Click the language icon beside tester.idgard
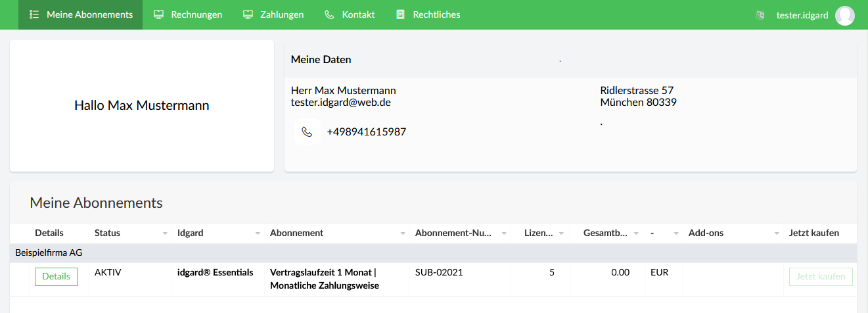Image resolution: width=868 pixels, height=313 pixels. (760, 14)
